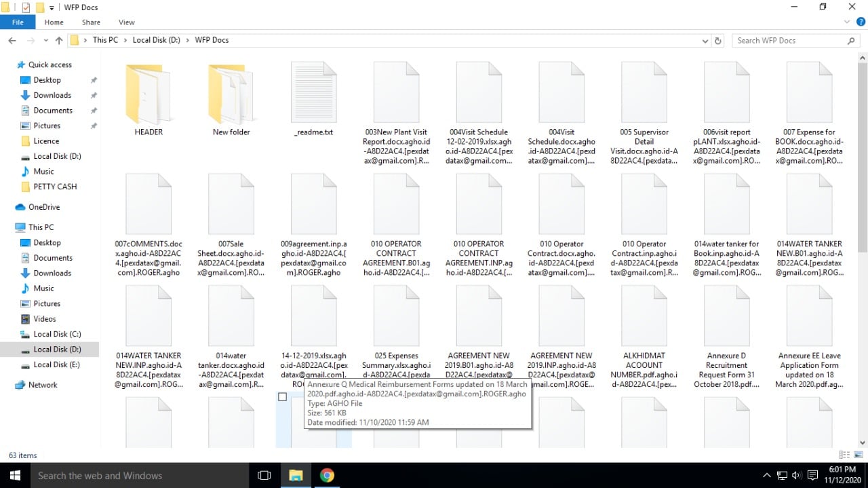Select PETTY CASH in Quick access
This screenshot has height=488, width=868.
click(x=55, y=187)
